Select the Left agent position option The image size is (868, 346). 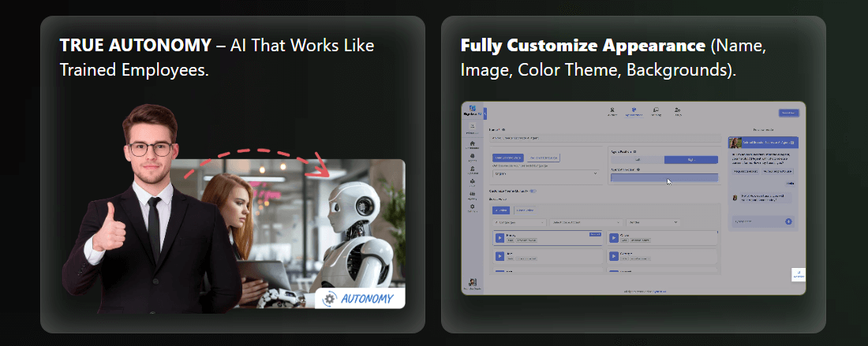click(637, 159)
